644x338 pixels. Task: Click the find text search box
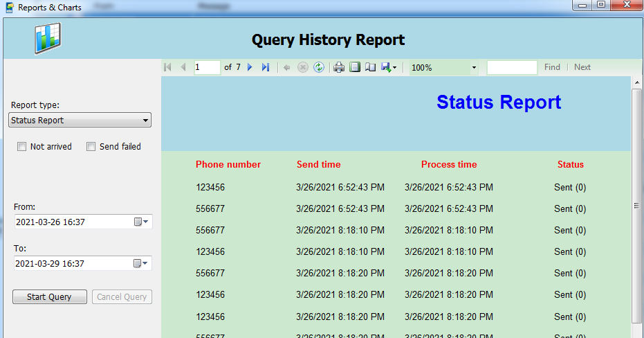click(x=512, y=67)
